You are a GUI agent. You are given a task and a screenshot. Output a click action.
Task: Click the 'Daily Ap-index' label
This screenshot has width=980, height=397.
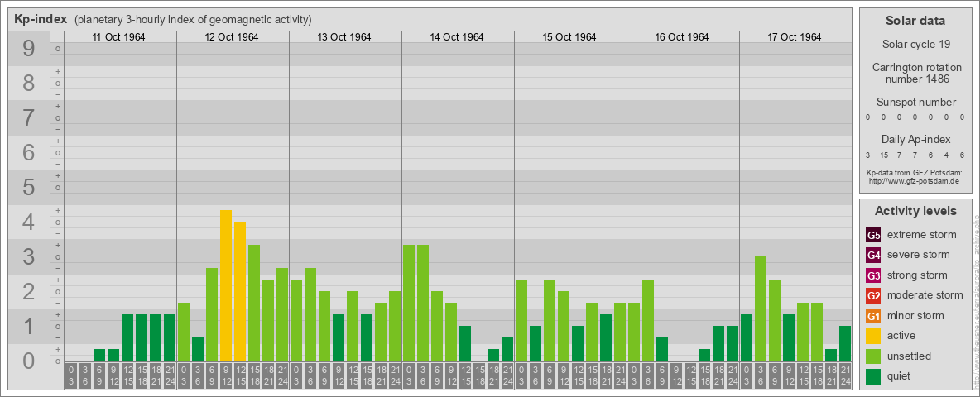coord(915,139)
